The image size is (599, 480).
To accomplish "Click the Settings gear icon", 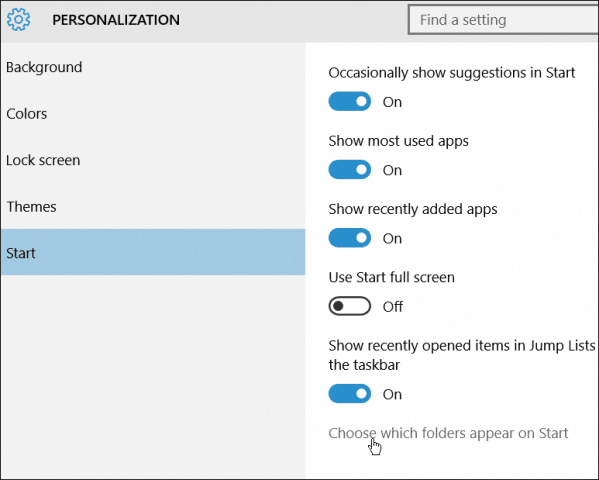I will pos(18,19).
